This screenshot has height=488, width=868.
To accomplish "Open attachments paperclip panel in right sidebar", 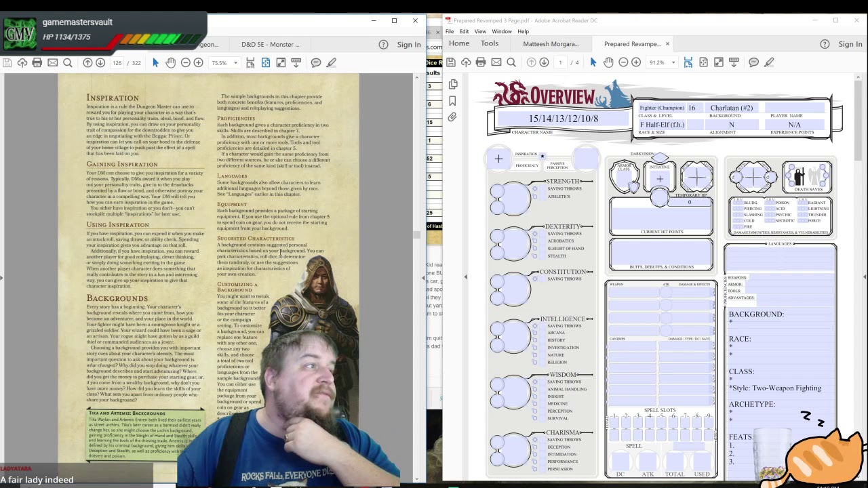I will pyautogui.click(x=453, y=117).
